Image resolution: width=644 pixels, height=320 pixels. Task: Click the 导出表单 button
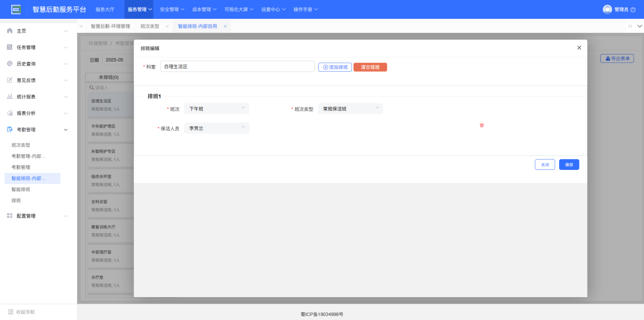click(617, 59)
